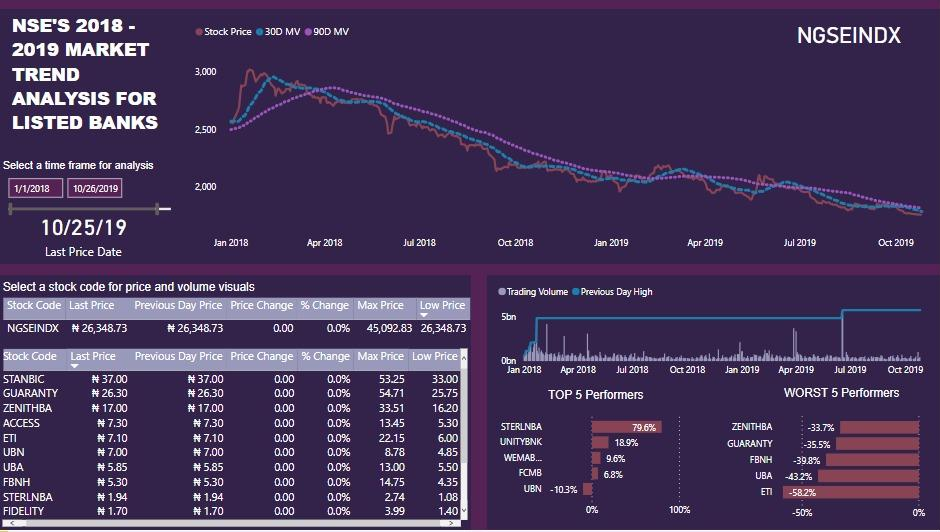Select the STERLNBA bar in Top 5 Performers

pos(626,427)
